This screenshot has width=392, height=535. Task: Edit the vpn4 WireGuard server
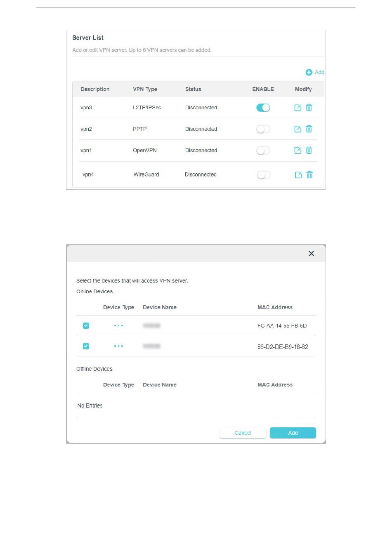298,175
